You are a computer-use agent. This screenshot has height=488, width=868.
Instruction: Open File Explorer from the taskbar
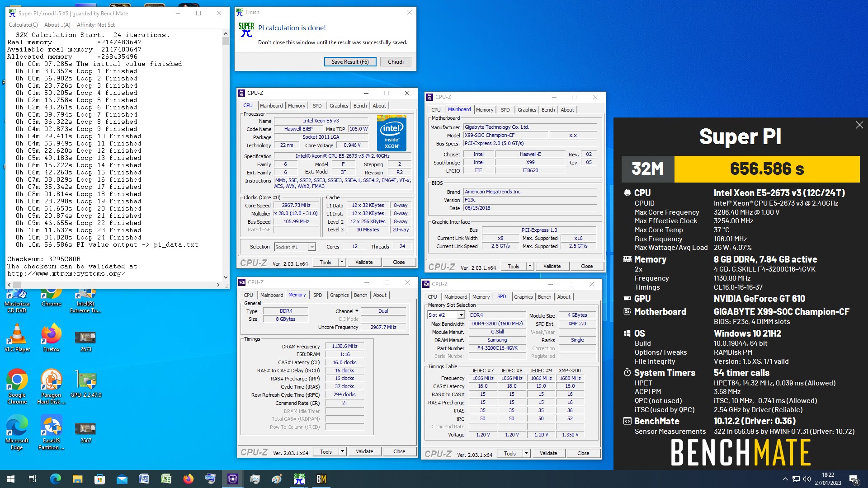(x=77, y=479)
